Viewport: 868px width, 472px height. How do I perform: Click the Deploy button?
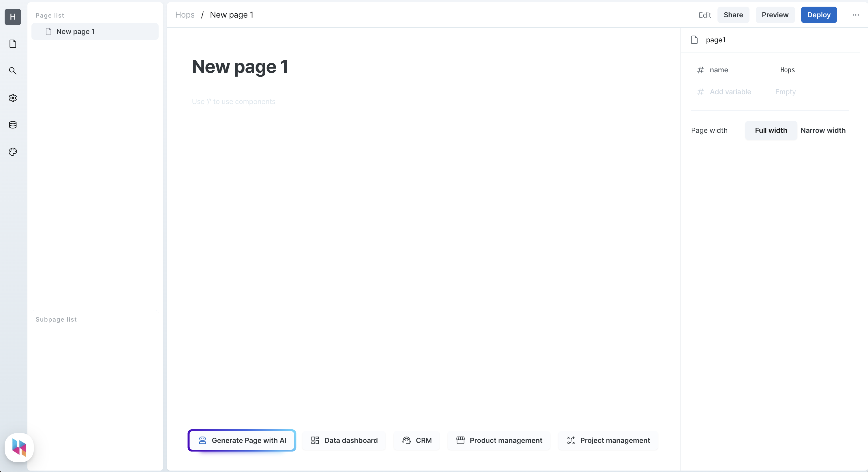click(x=819, y=14)
